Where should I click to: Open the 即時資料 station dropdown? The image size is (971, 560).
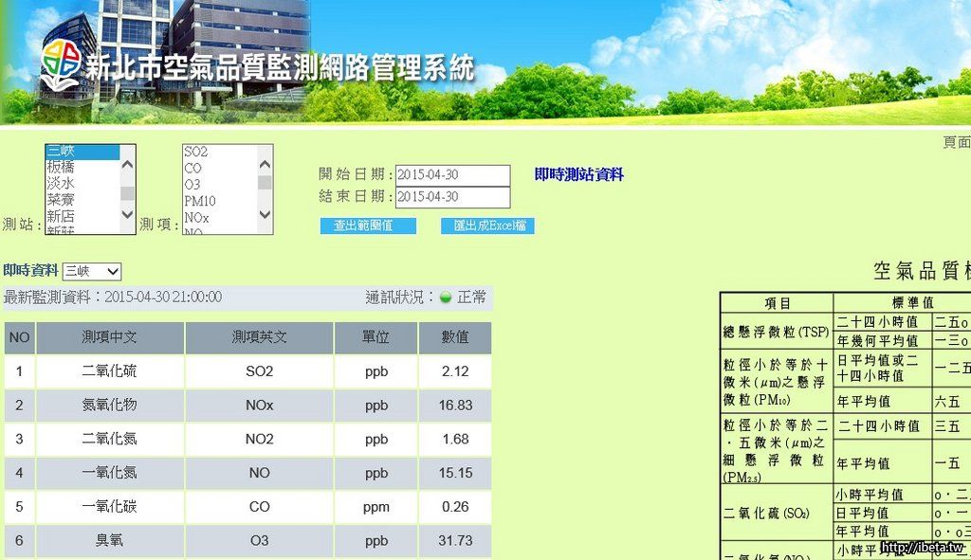(92, 272)
